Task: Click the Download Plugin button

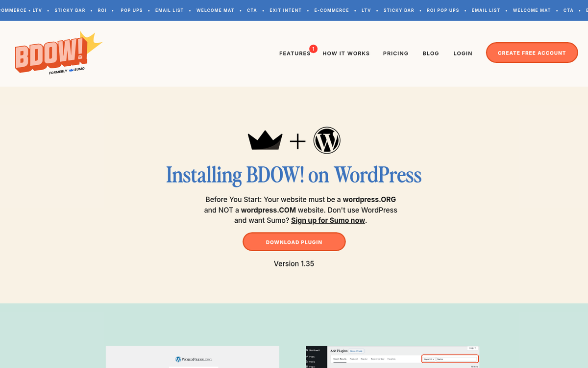Action: (x=294, y=242)
